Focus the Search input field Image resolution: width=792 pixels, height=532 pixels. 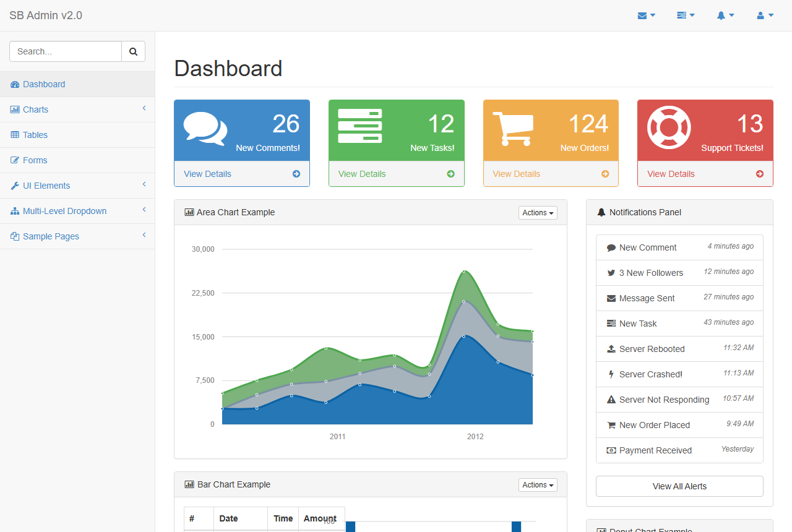tap(66, 51)
